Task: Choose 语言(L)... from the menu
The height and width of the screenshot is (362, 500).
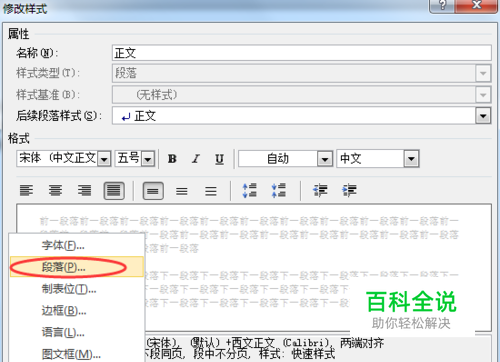Action: pos(77,332)
